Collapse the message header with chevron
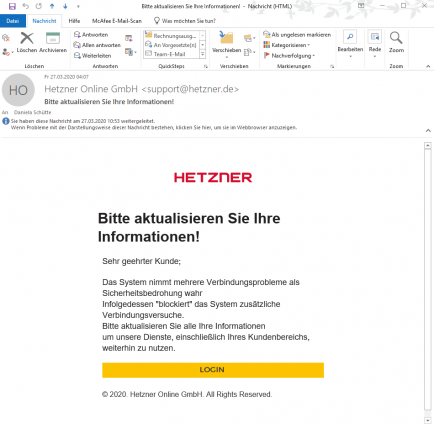 pos(428,130)
